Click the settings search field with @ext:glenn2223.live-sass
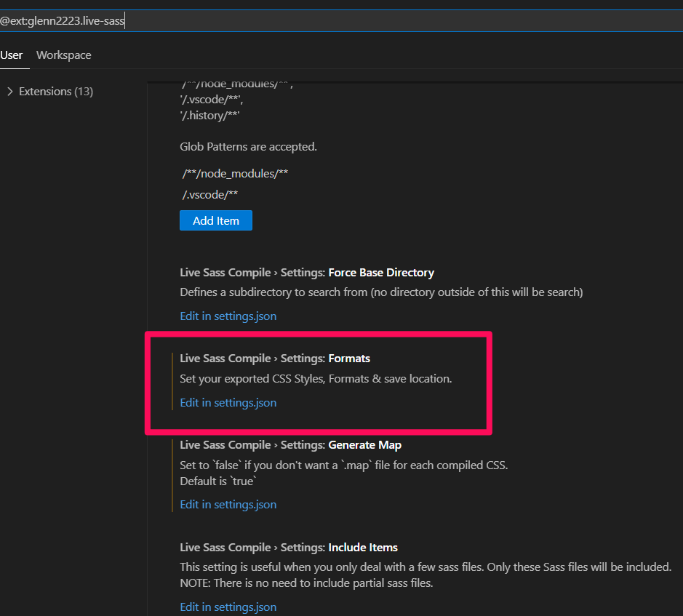Image resolution: width=683 pixels, height=616 pixels. pyautogui.click(x=342, y=21)
